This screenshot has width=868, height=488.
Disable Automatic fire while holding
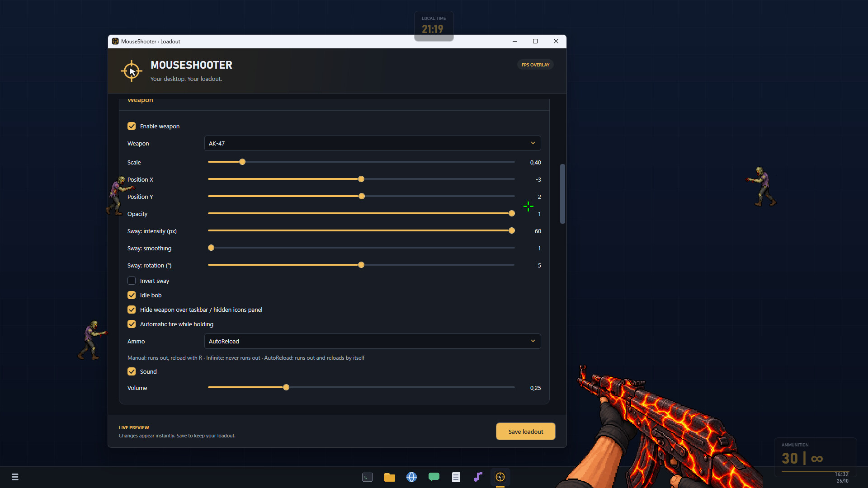[132, 324]
